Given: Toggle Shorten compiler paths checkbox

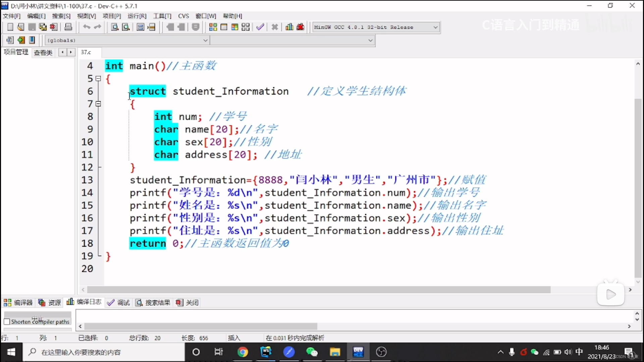Looking at the screenshot, I should click(x=7, y=321).
